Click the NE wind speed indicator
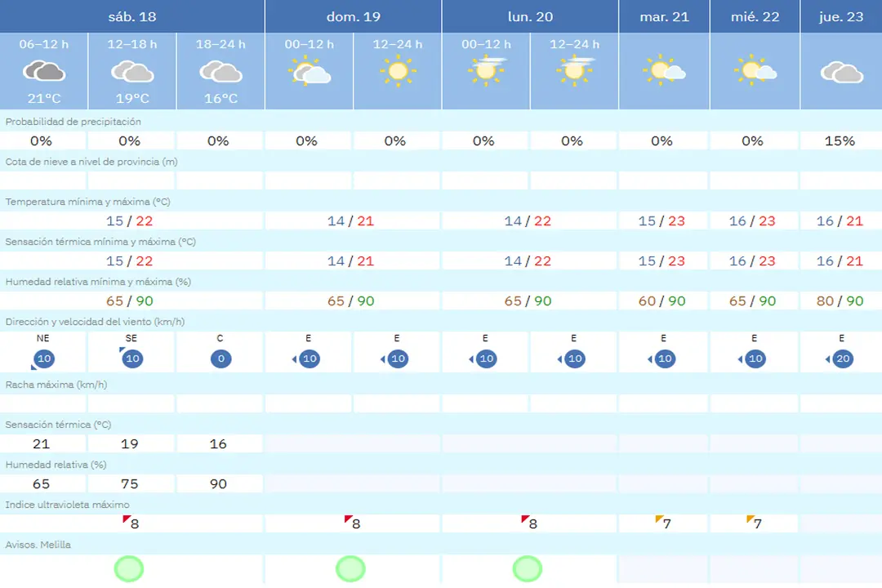882x588 pixels. click(x=42, y=359)
